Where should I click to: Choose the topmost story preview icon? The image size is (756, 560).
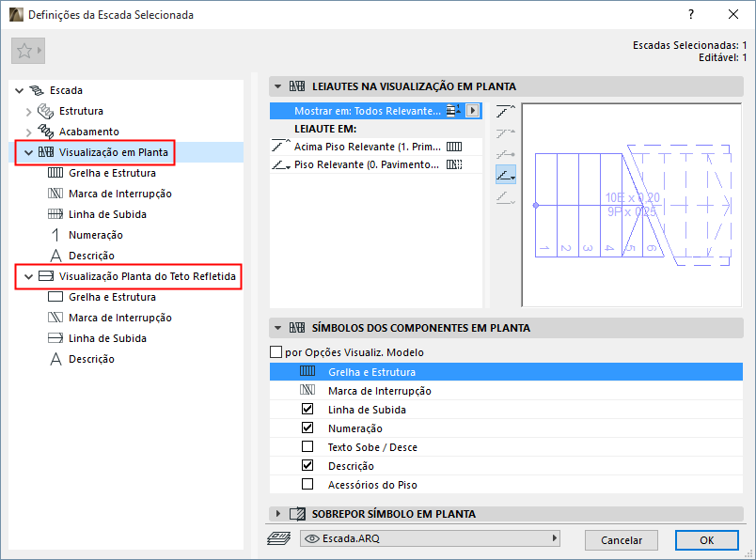(x=505, y=112)
